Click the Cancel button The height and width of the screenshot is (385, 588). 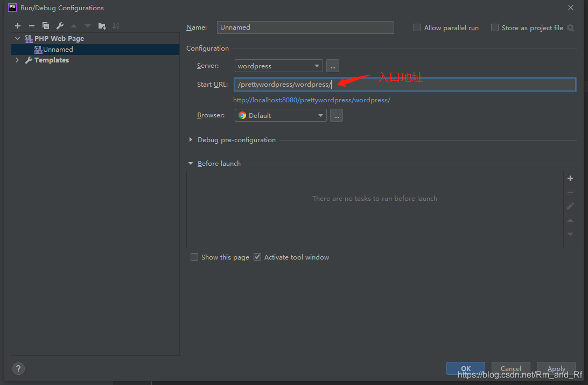[x=511, y=368]
